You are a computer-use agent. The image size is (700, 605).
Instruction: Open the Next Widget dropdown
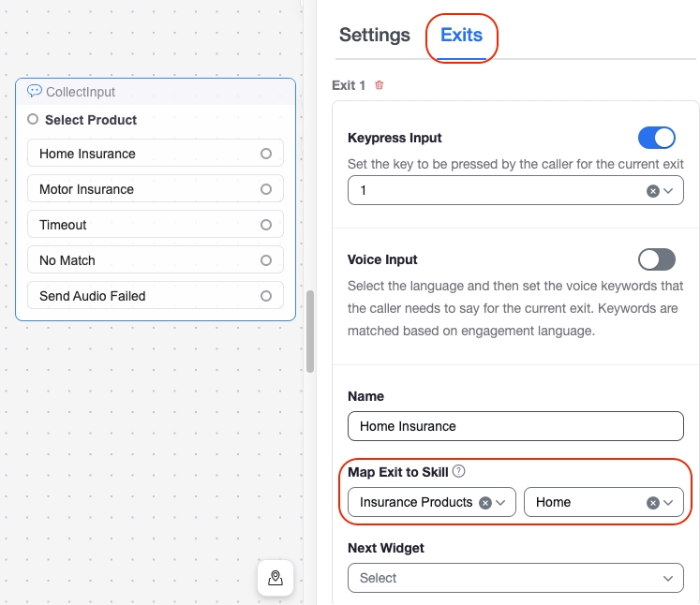[515, 578]
